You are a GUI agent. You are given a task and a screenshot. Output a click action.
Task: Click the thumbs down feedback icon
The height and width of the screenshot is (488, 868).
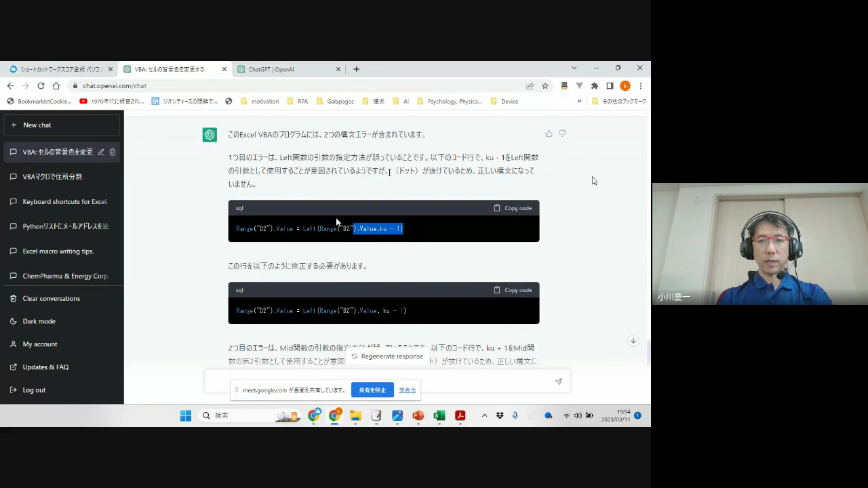[x=562, y=134]
